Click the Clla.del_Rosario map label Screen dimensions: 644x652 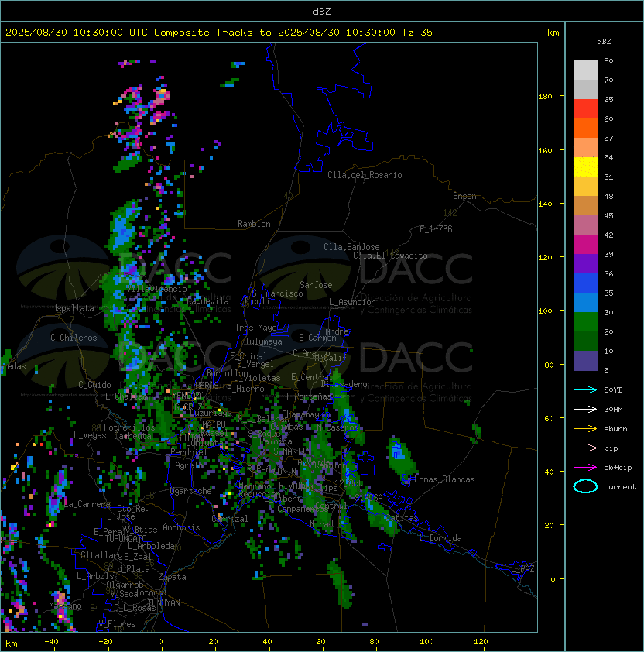(x=365, y=175)
